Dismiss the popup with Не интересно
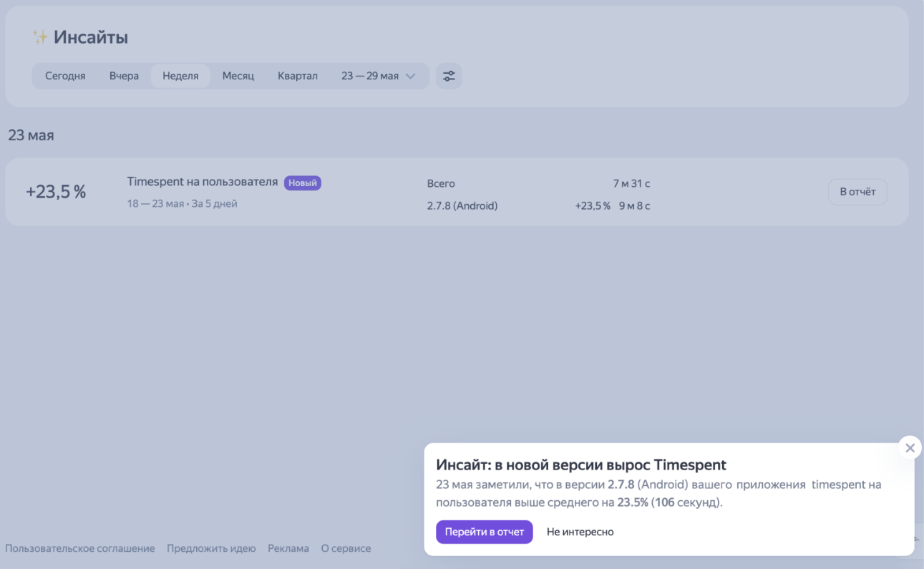 [580, 532]
